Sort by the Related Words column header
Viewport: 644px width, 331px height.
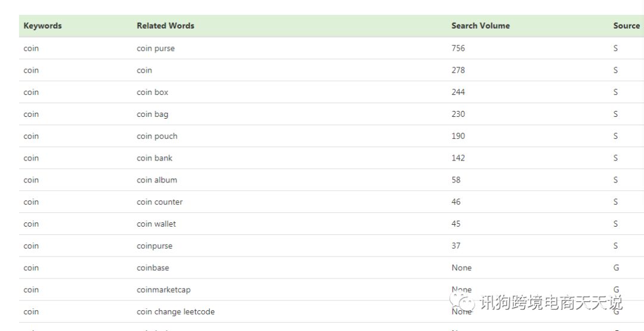(x=165, y=26)
